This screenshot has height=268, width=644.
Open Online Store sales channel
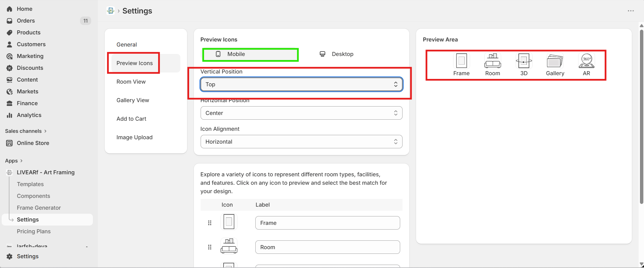click(x=33, y=143)
